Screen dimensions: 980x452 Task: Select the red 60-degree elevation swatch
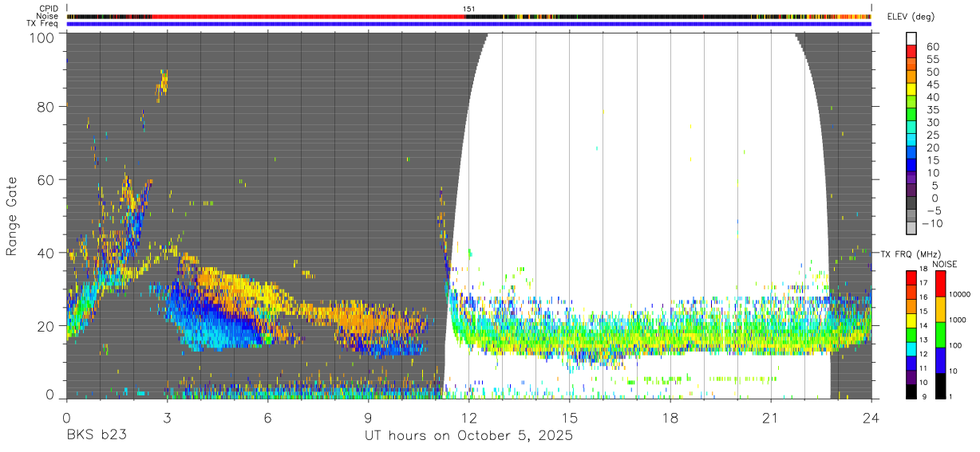tap(911, 51)
